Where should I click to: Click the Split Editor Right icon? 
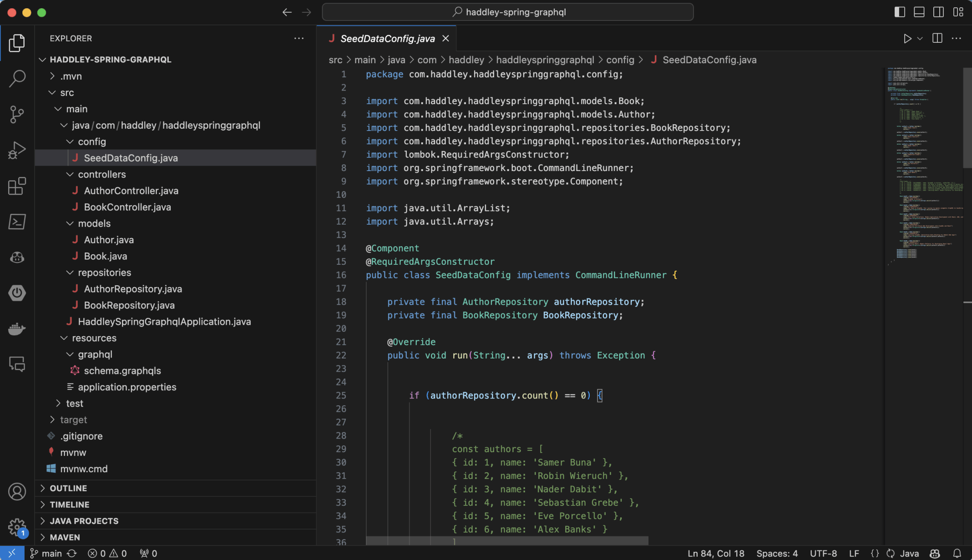point(937,39)
